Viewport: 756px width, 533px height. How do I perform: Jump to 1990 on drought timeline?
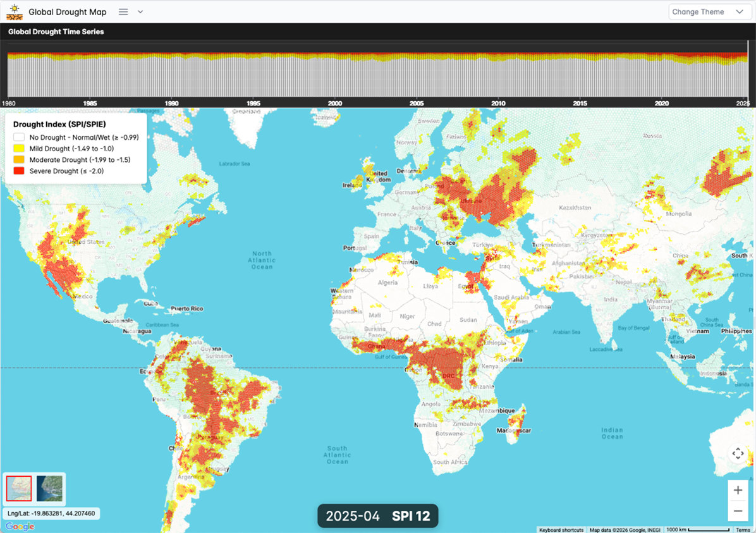click(x=172, y=103)
